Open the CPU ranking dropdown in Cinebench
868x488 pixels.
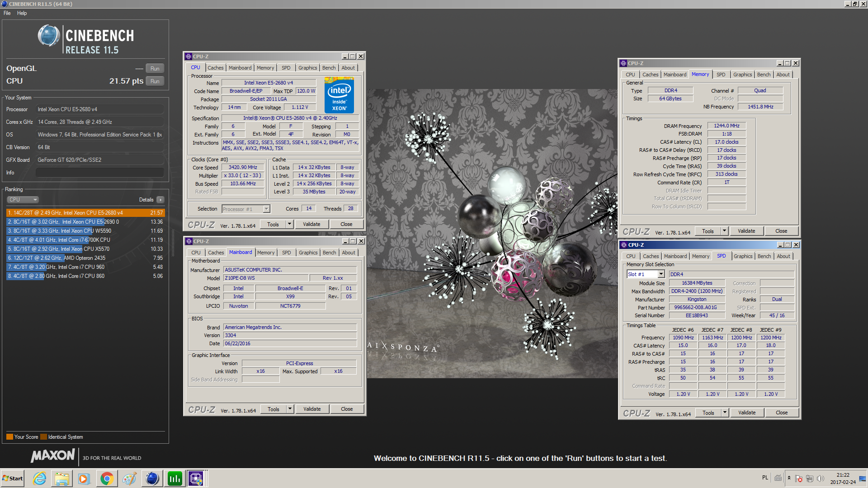tap(23, 200)
